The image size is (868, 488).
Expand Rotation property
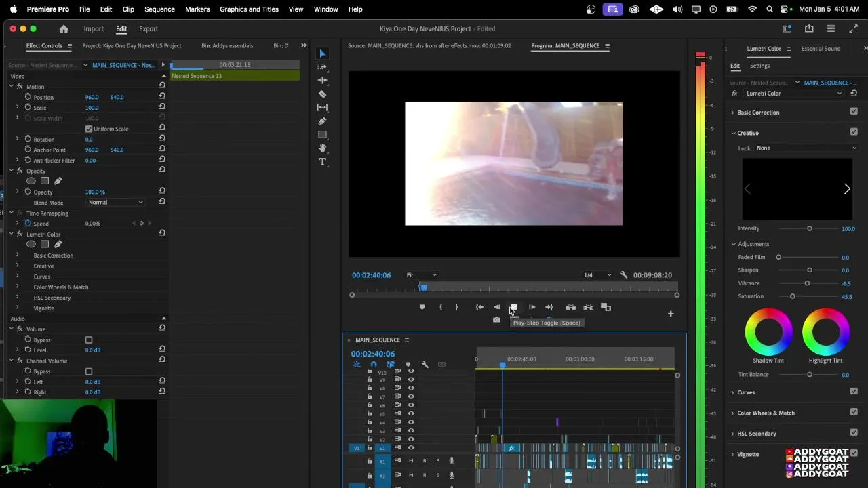18,139
